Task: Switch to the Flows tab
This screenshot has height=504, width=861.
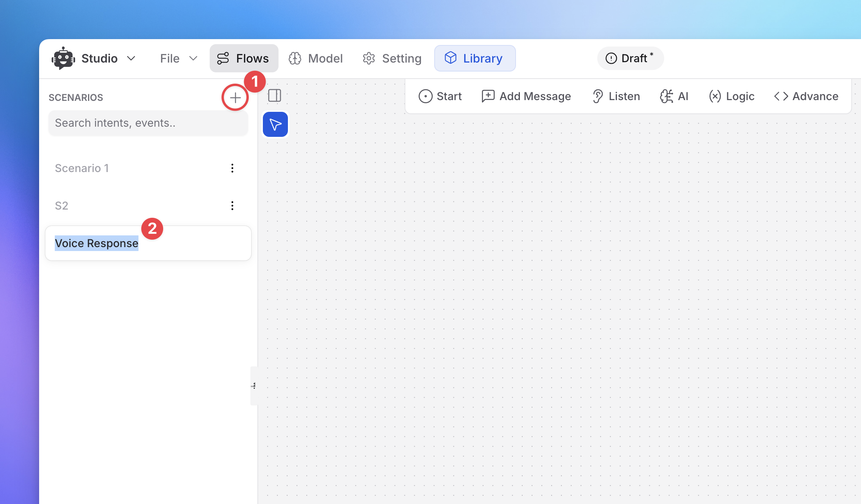Action: [x=244, y=58]
